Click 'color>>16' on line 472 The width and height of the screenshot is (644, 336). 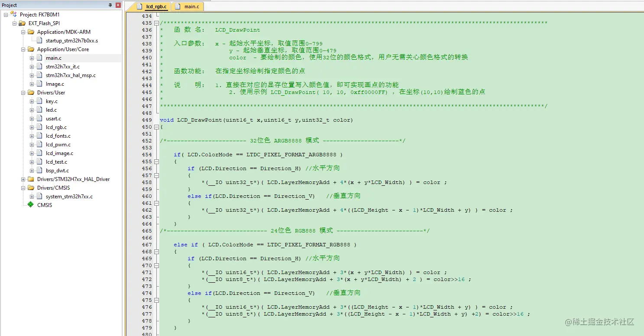click(x=449, y=279)
